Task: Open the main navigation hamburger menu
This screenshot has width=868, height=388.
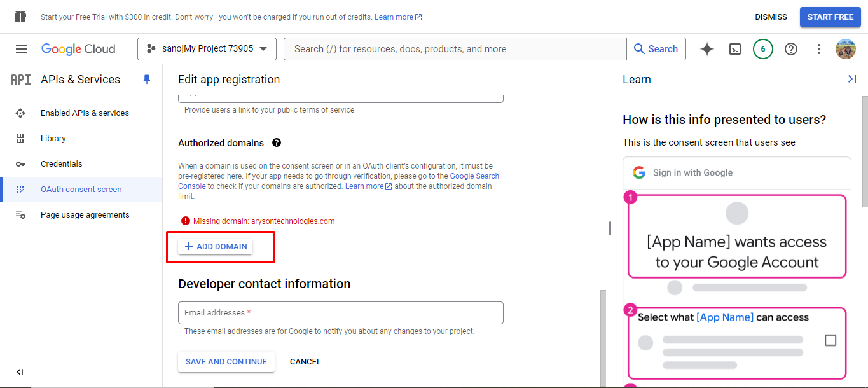Action: (x=22, y=49)
